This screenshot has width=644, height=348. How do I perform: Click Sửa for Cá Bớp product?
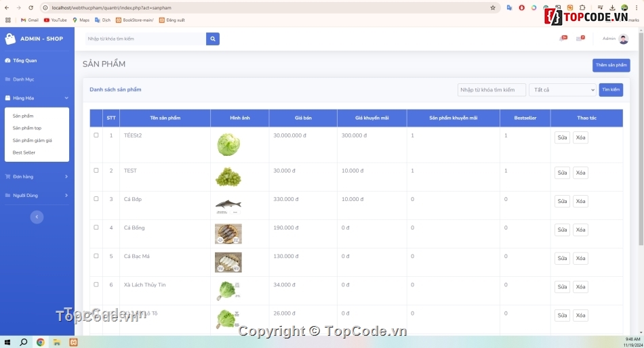562,201
